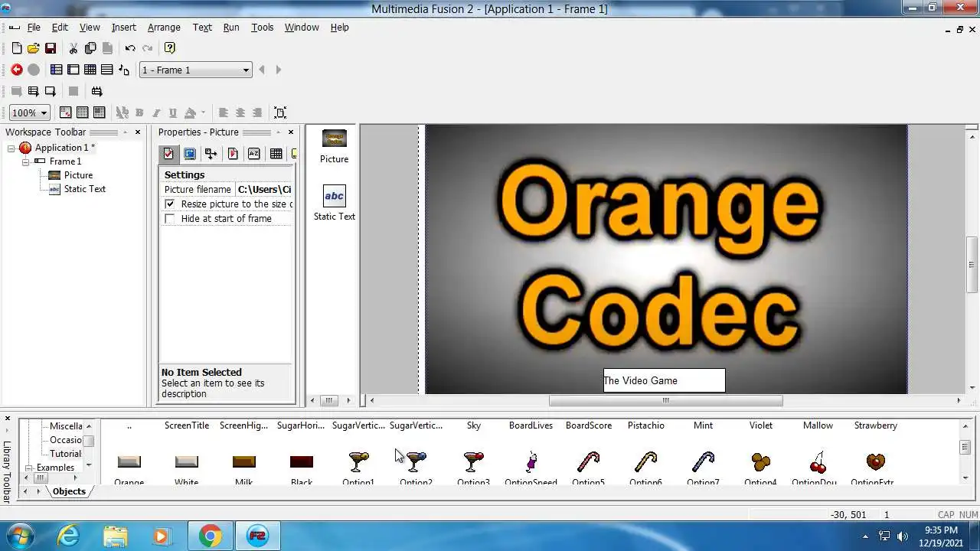
Task: Close the Workspace Toolbar panel
Action: coord(138,132)
